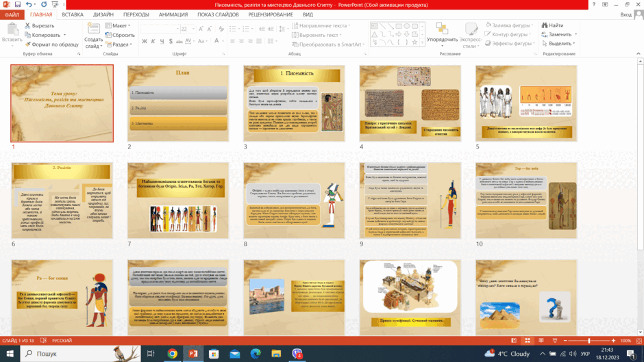The image size is (644, 362).
Task: Select slide 10 Гор — бог неба thumbnail
Action: pyautogui.click(x=526, y=201)
